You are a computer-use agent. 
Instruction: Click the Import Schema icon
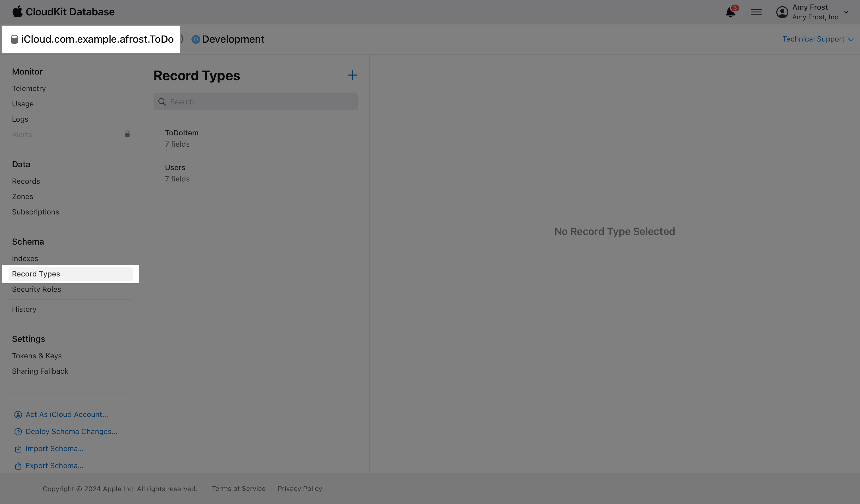(x=18, y=449)
